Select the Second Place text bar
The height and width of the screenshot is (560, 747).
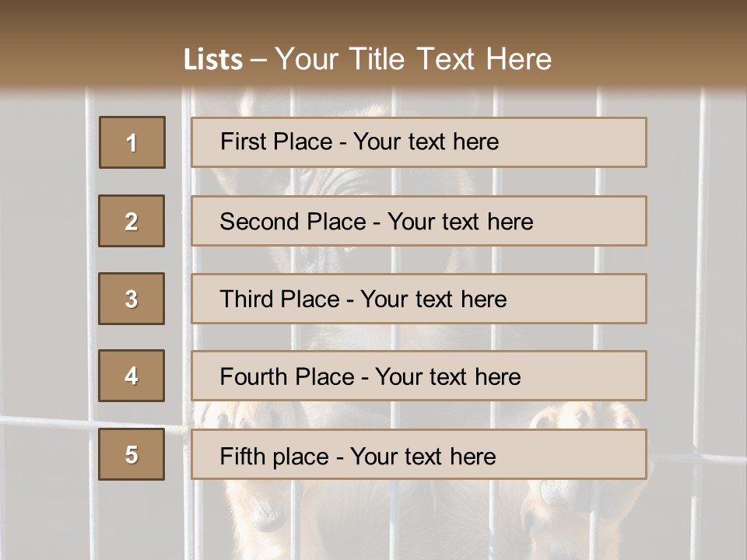[x=419, y=221]
